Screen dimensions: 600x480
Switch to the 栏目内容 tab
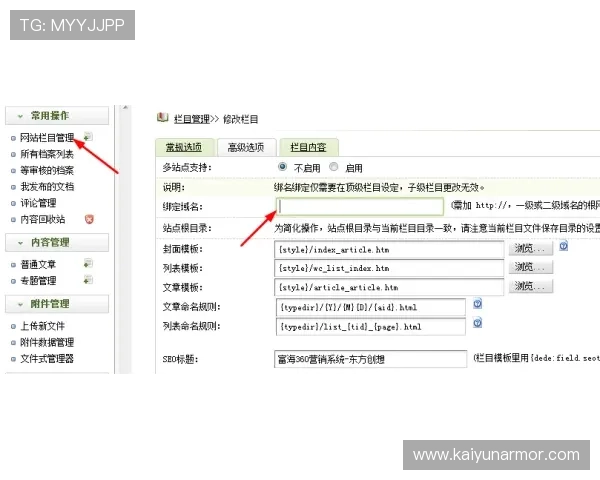(308, 147)
